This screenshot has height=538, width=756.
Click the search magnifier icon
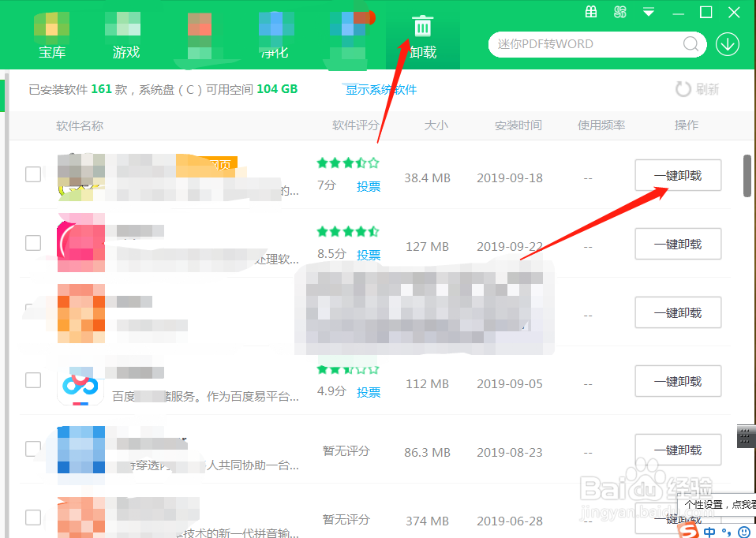(690, 44)
